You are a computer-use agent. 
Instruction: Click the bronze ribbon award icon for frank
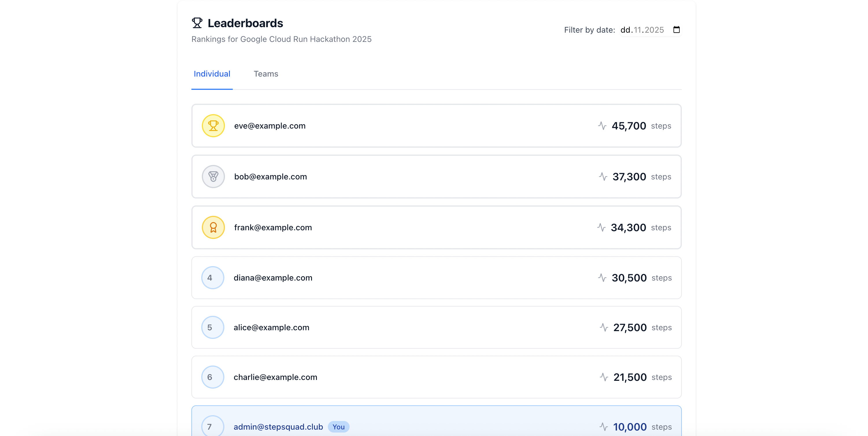point(213,227)
